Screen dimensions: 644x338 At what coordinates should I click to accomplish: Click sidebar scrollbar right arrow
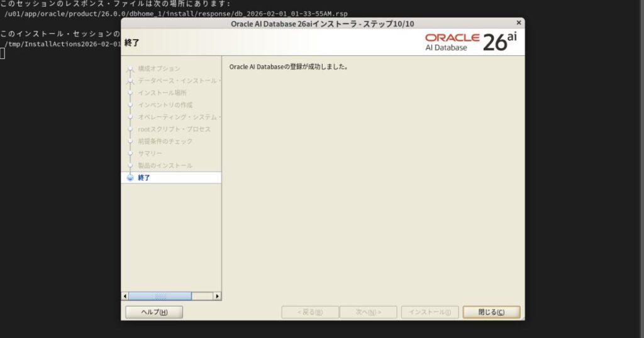(217, 296)
